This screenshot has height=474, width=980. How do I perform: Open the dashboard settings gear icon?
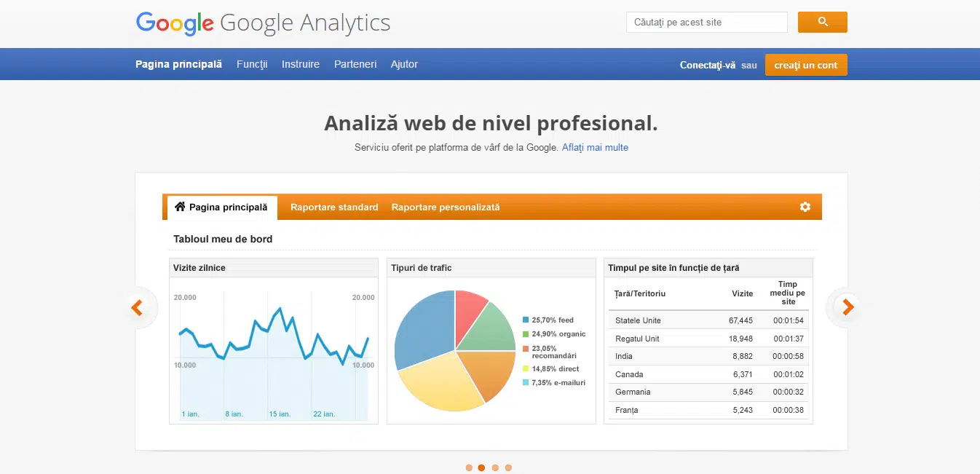(x=805, y=207)
